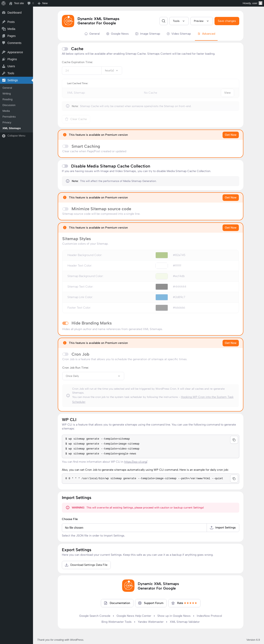Click the Tools wrench icon in sidebar
This screenshot has height=644, width=264.
coord(4,73)
